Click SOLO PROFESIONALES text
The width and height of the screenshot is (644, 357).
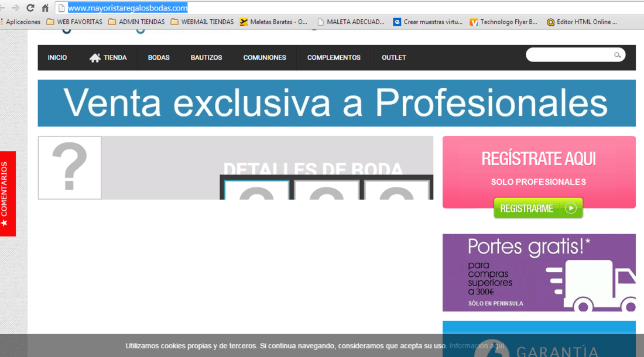539,182
